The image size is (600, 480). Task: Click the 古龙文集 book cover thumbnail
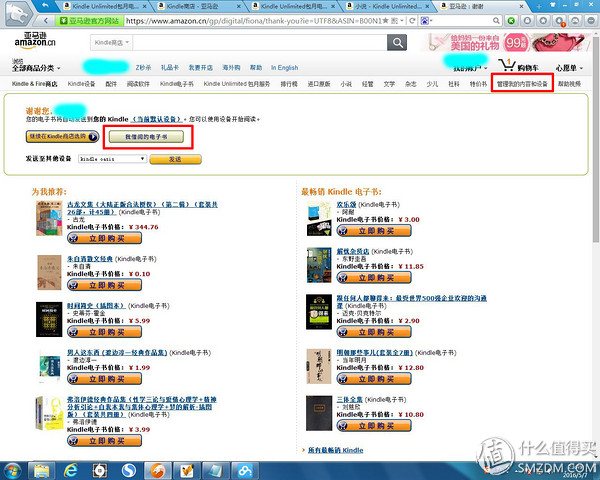click(x=49, y=219)
